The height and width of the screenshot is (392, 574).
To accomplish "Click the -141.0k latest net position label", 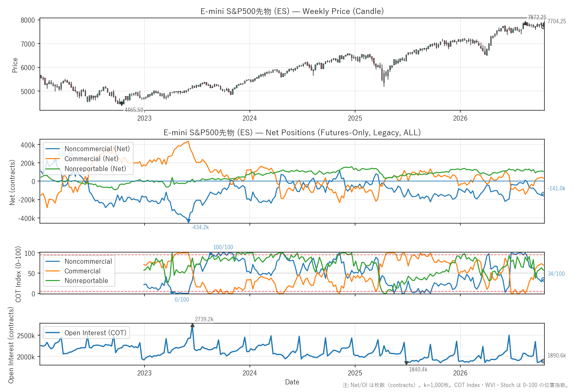I will tap(556, 188).
